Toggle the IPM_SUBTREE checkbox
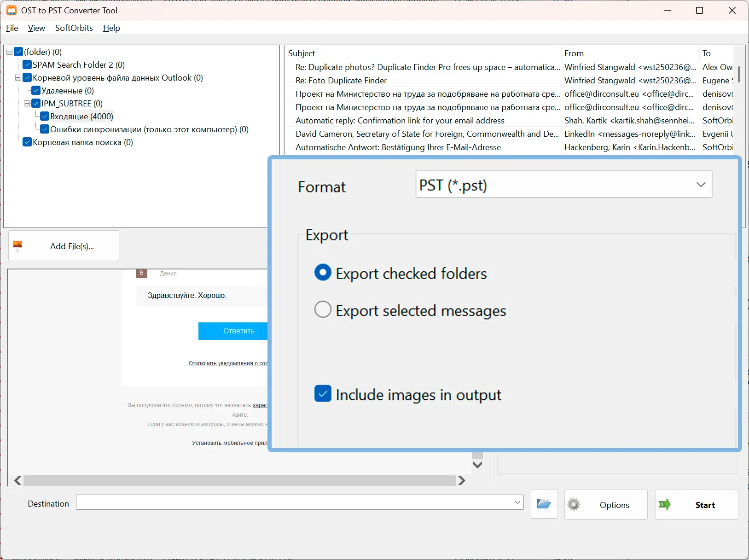749x560 pixels. pyautogui.click(x=36, y=104)
